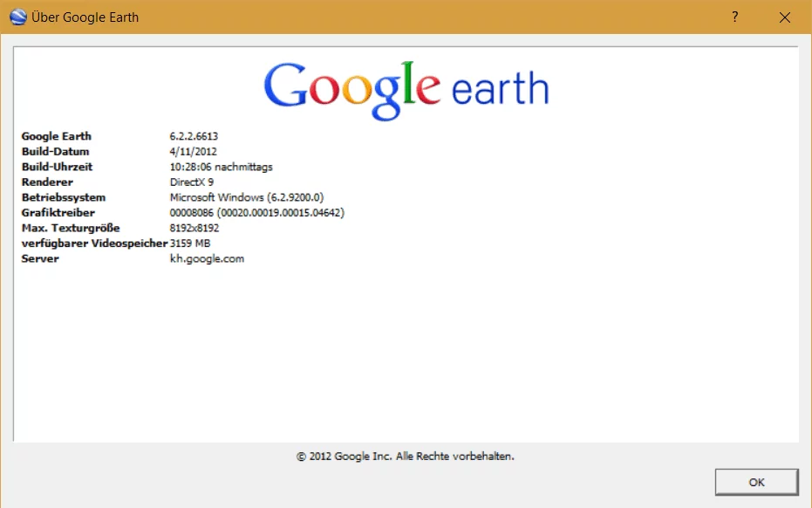This screenshot has width=812, height=508.
Task: Click the 3159 MB video memory value
Action: pyautogui.click(x=190, y=244)
